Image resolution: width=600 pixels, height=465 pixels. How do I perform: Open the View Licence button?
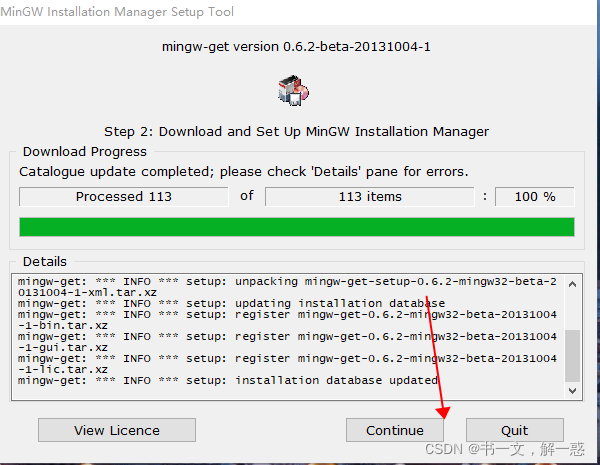117,430
